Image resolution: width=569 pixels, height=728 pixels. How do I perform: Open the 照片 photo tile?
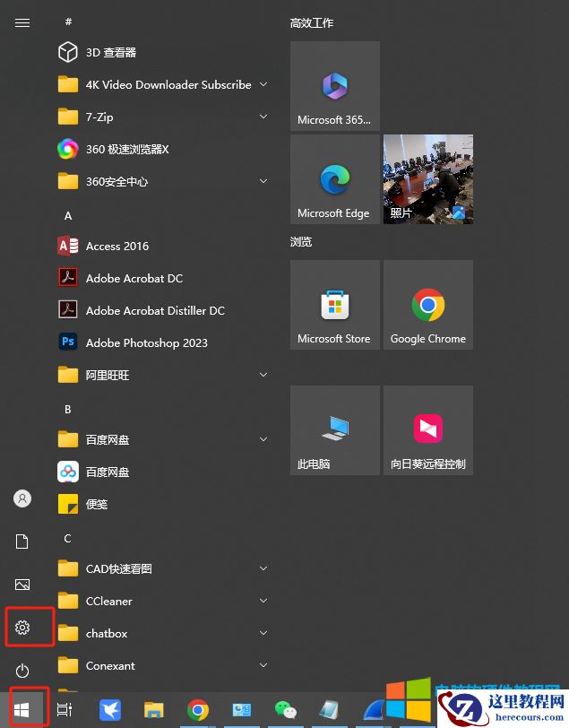click(x=428, y=179)
